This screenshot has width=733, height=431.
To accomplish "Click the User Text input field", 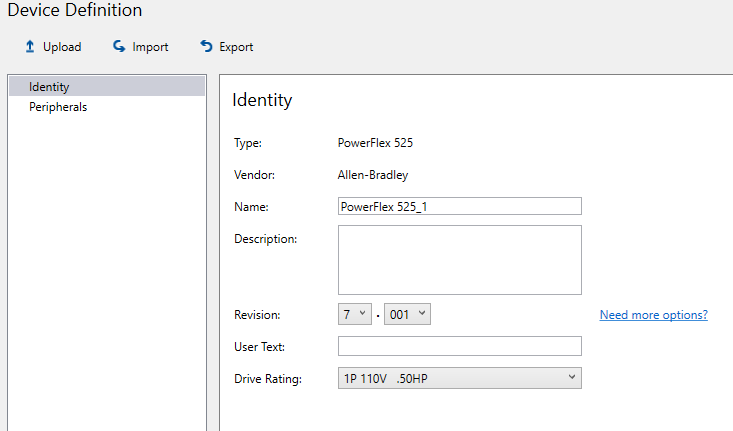I will 460,346.
